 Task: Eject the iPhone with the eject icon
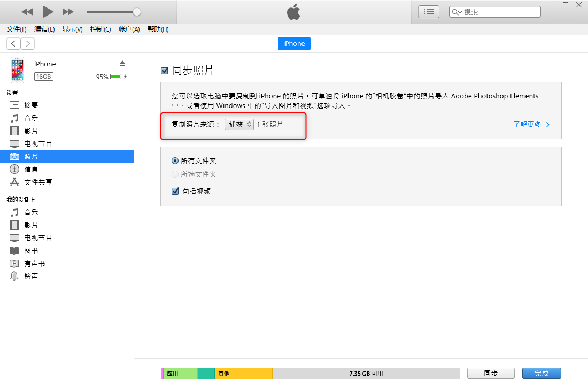pos(122,63)
